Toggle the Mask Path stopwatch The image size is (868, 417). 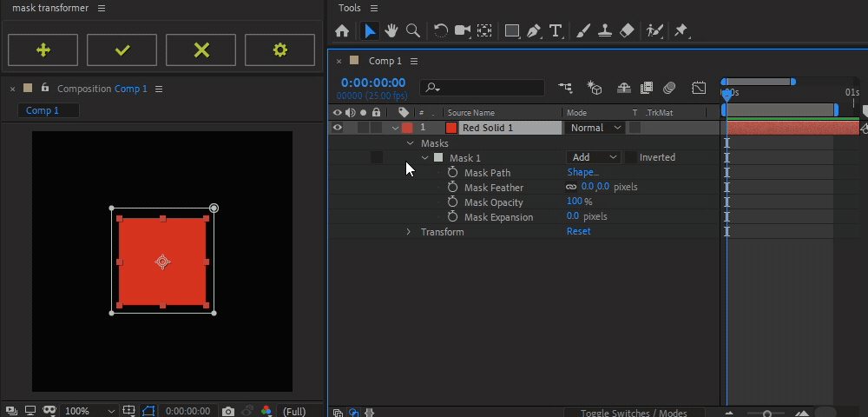click(x=452, y=173)
